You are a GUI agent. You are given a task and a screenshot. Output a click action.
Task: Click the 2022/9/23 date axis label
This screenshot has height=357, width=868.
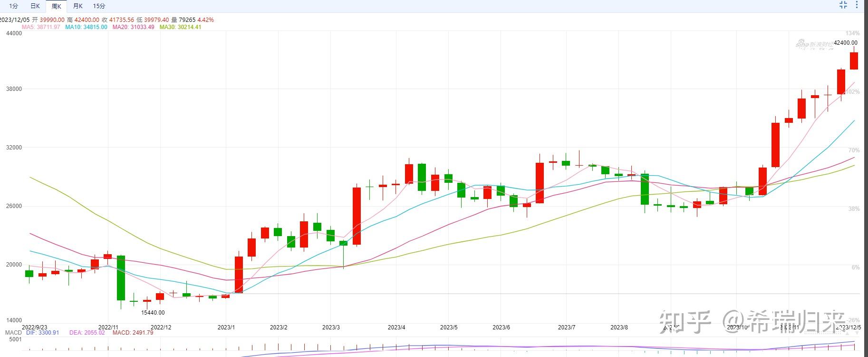(x=35, y=327)
